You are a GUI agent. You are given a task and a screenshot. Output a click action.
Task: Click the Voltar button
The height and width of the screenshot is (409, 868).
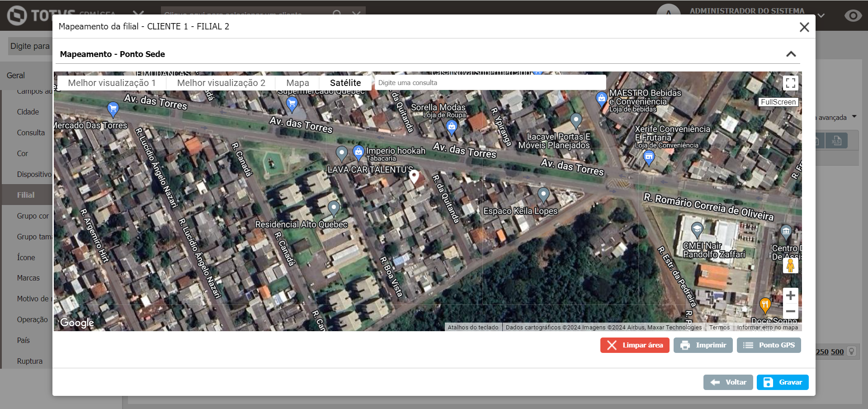pyautogui.click(x=728, y=382)
